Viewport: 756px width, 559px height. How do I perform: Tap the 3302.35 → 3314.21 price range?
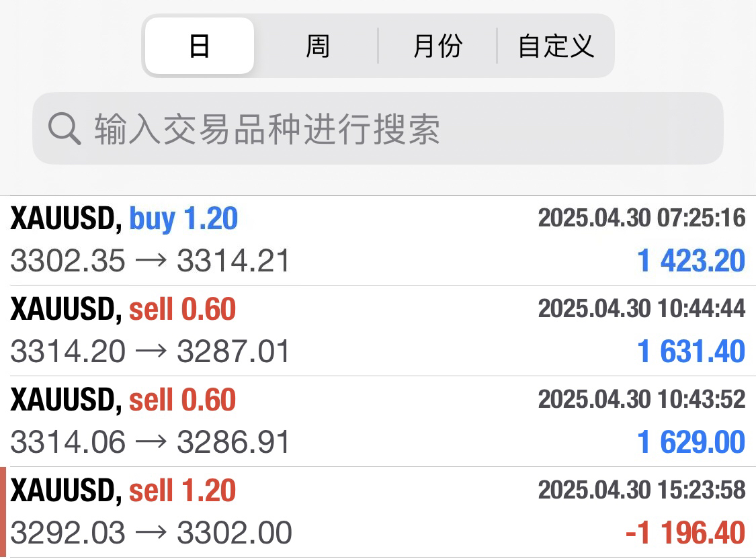(150, 261)
